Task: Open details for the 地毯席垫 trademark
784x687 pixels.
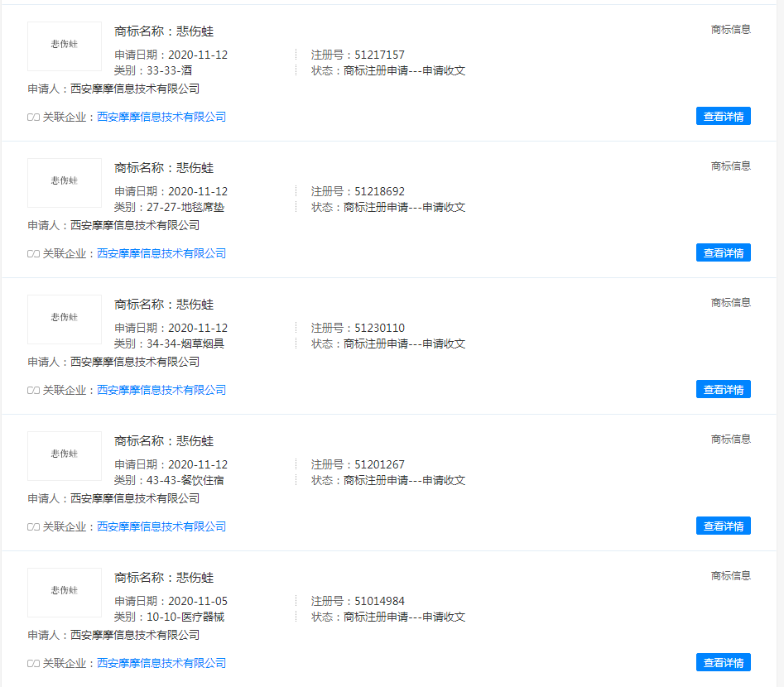Action: pos(723,252)
